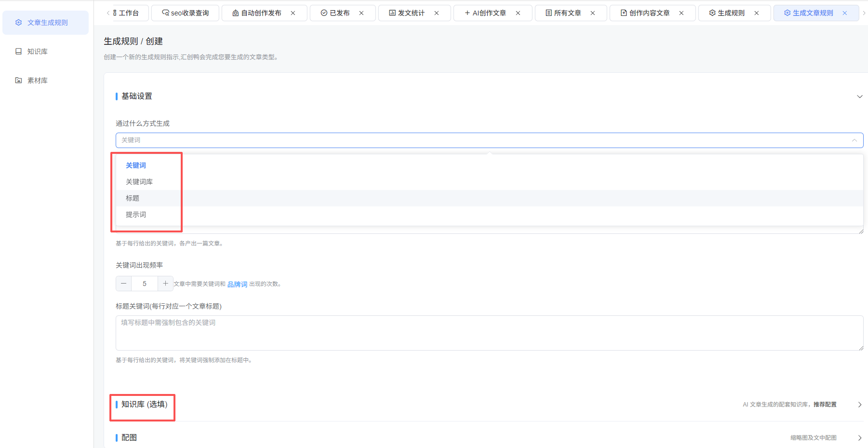Decrease keyword frequency with minus button
The height and width of the screenshot is (448, 868).
point(124,284)
